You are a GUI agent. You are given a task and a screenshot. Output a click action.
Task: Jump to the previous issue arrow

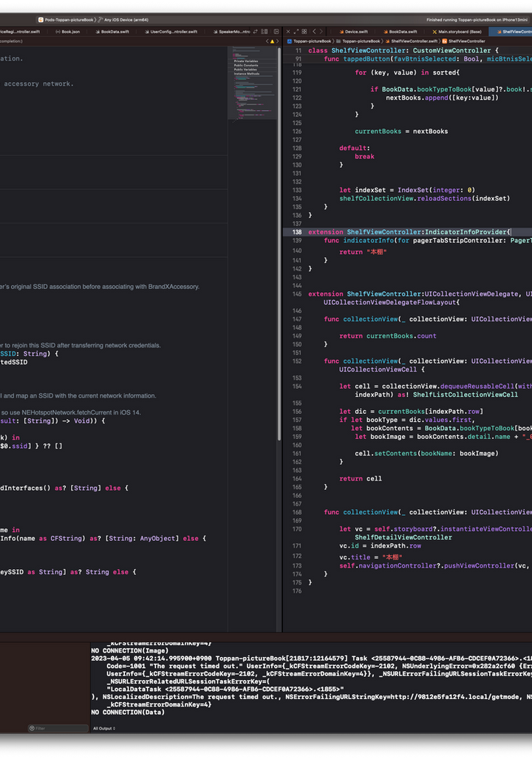(x=267, y=41)
